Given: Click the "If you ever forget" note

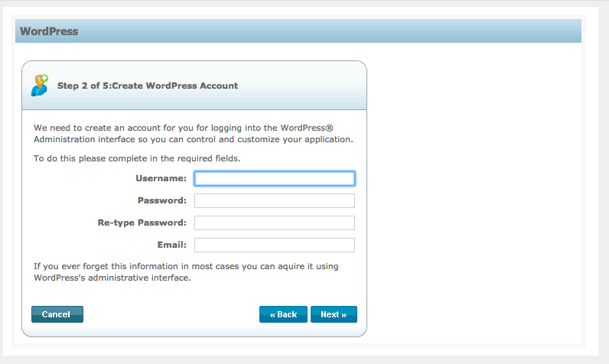Looking at the screenshot, I should coord(186,272).
